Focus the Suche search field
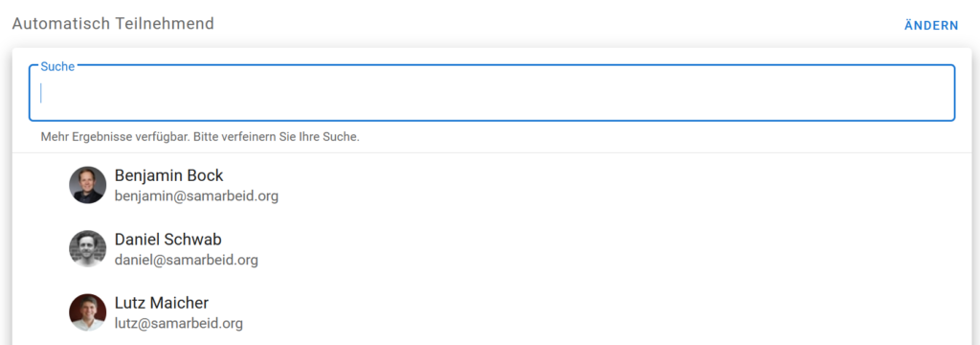Image resolution: width=980 pixels, height=345 pixels. point(492,93)
